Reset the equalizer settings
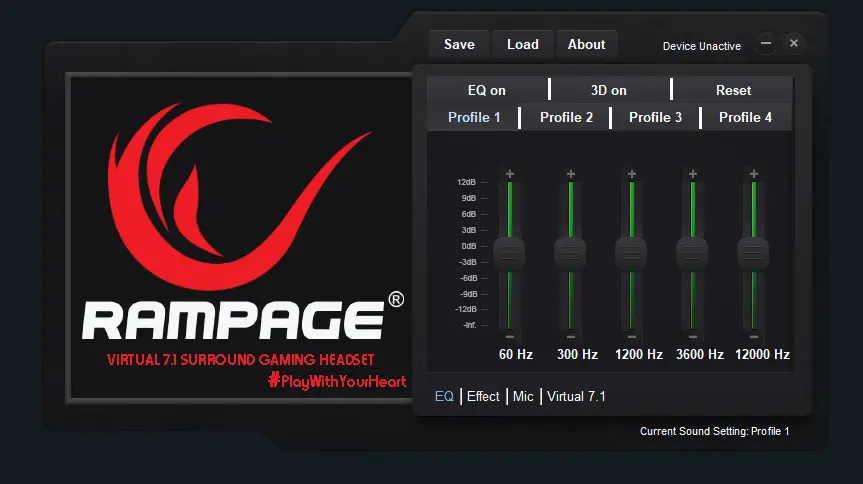This screenshot has width=863, height=484. 733,90
